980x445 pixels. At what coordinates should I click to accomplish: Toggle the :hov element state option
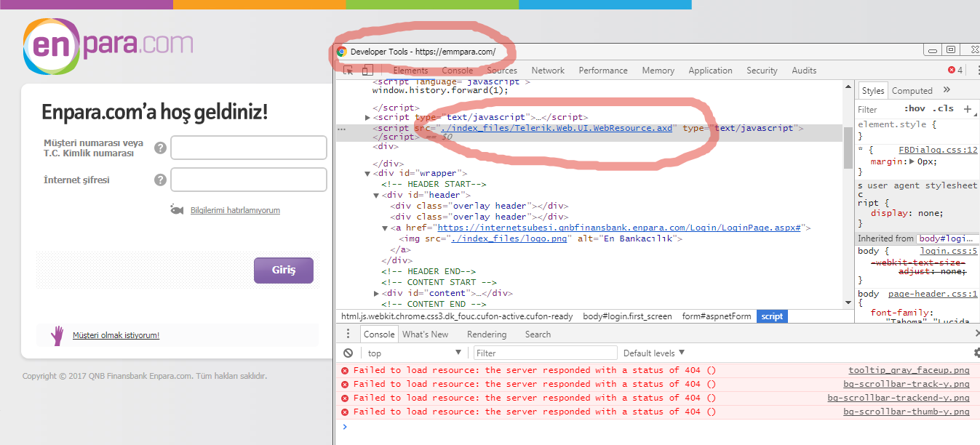[915, 108]
